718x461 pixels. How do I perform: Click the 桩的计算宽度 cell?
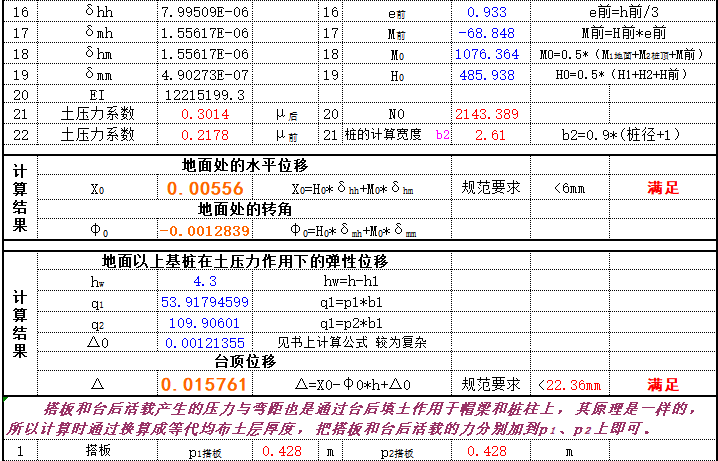(x=397, y=135)
